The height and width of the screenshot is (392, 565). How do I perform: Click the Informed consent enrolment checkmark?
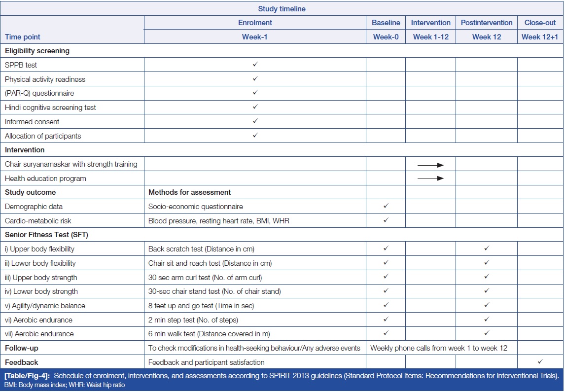(x=255, y=121)
